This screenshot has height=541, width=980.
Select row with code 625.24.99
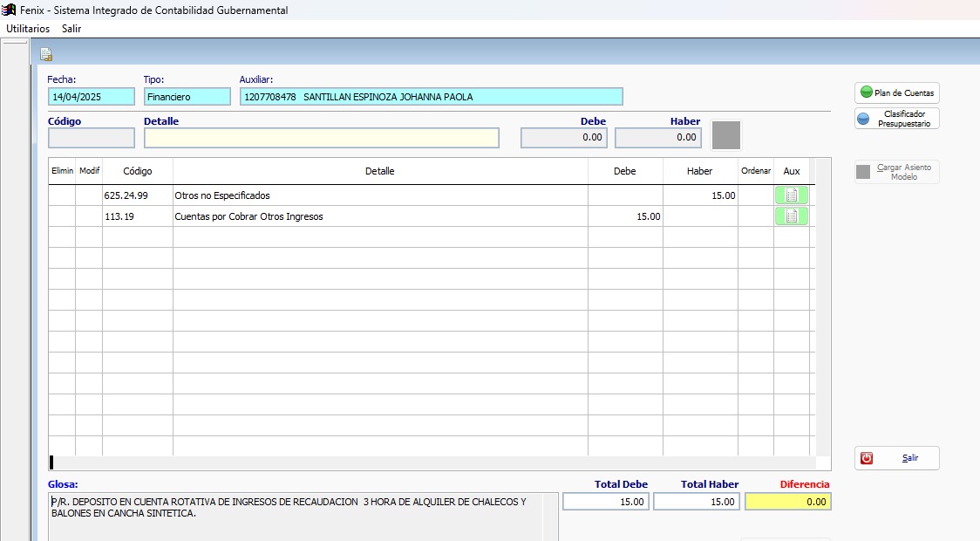[126, 195]
